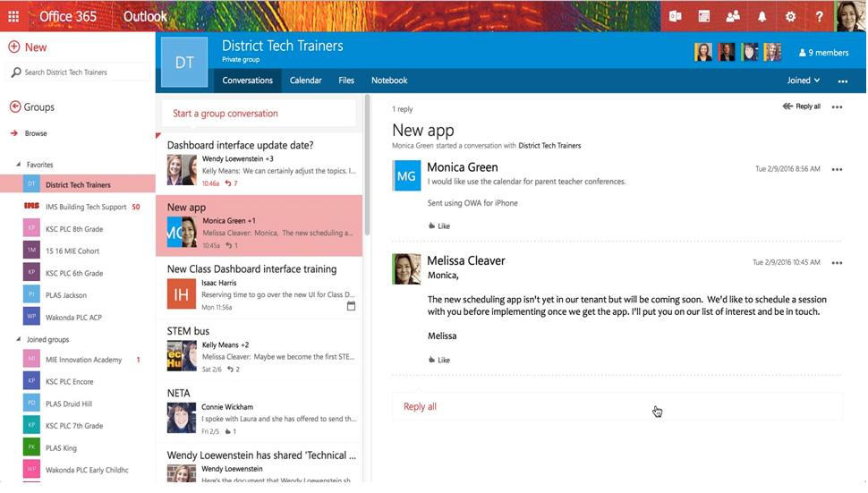Click Reply all at top of reading pane
The width and height of the screenshot is (868, 493).
pyautogui.click(x=802, y=106)
